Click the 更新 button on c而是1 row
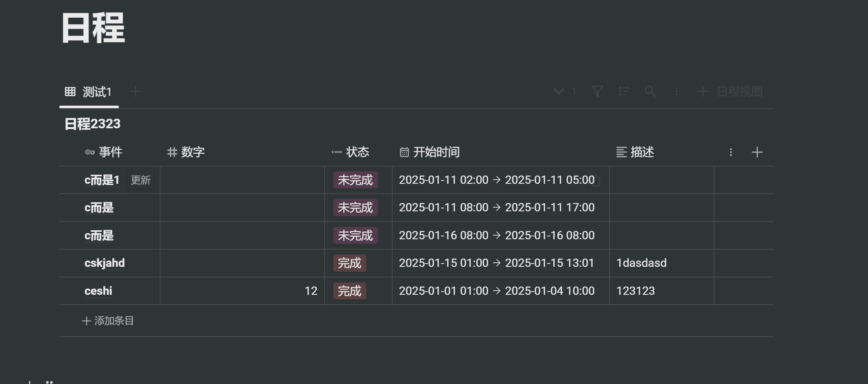This screenshot has height=384, width=868. coord(140,180)
